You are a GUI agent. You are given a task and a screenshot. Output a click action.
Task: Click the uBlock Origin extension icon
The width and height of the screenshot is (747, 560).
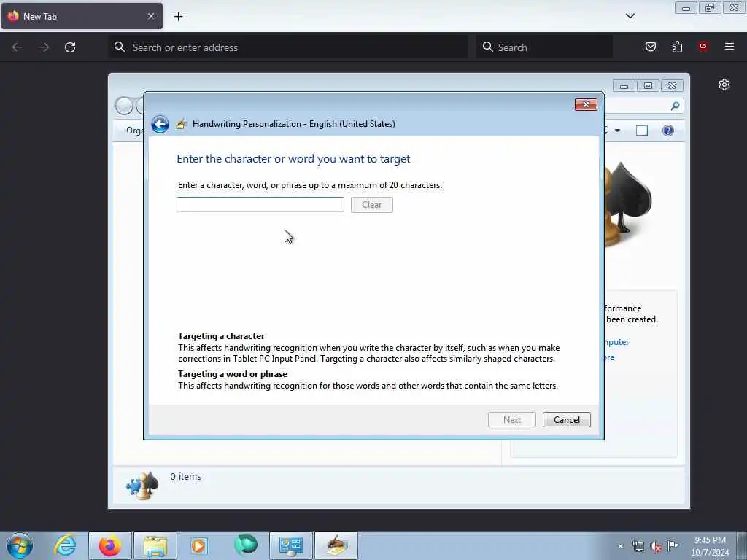coord(703,47)
